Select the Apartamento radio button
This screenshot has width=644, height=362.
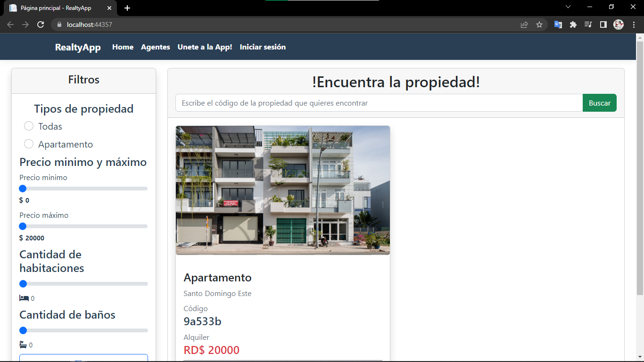[x=29, y=144]
